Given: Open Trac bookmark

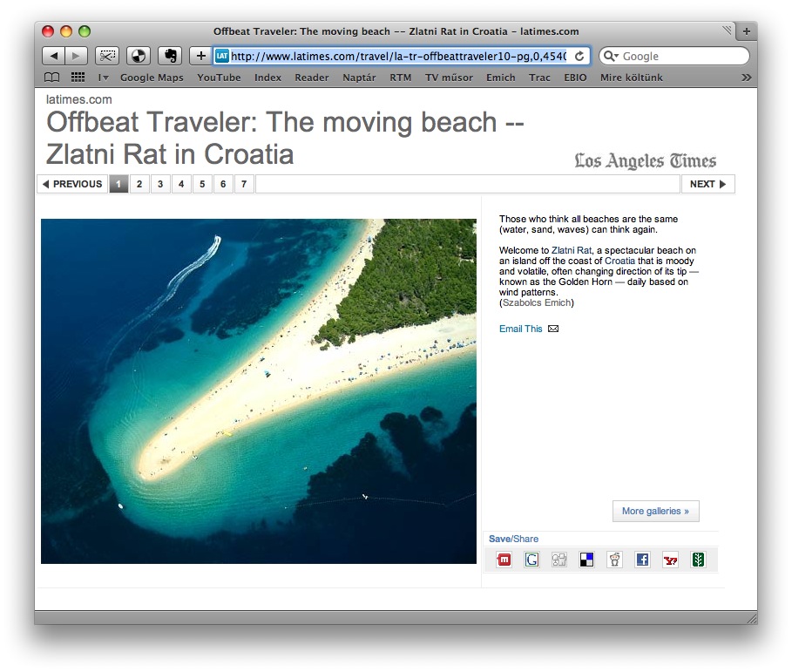Looking at the screenshot, I should pyautogui.click(x=539, y=78).
